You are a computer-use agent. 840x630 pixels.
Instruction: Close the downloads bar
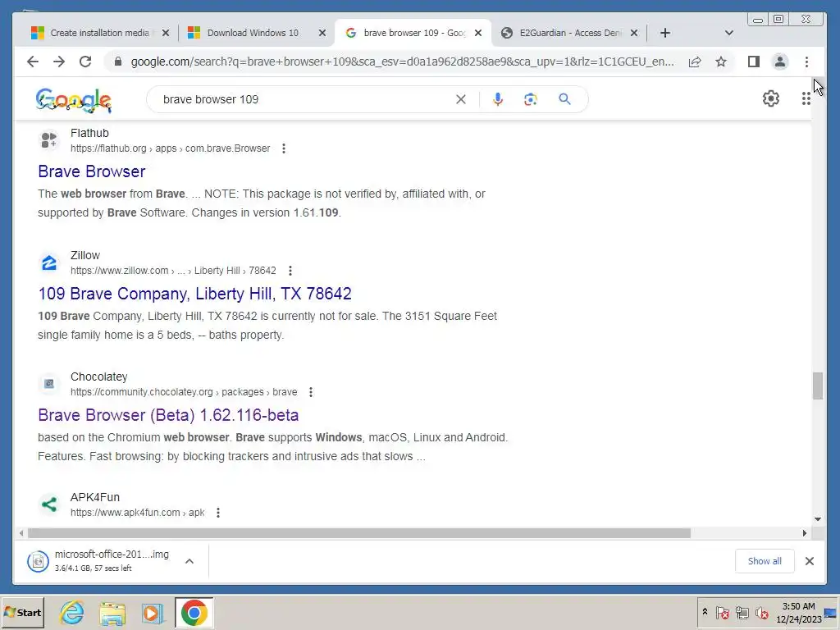click(810, 561)
